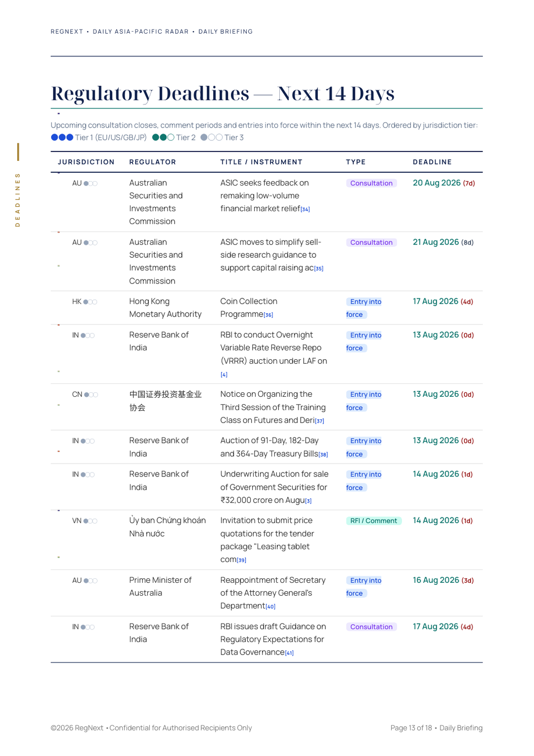Open footnote [4] under the VRRR auction entry
The height and width of the screenshot is (756, 534).
(x=224, y=375)
